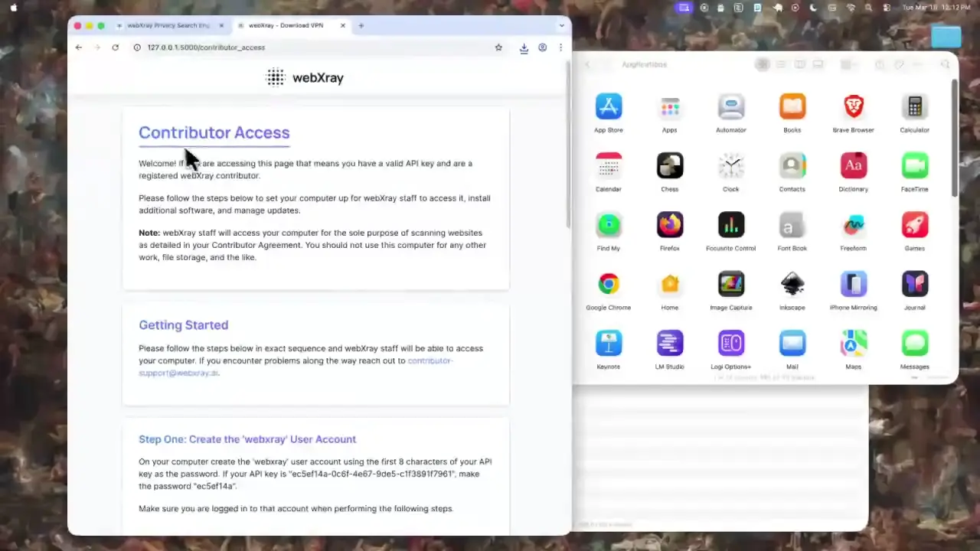The height and width of the screenshot is (551, 980).
Task: Launch Inkscape from the Applications window
Action: (792, 284)
